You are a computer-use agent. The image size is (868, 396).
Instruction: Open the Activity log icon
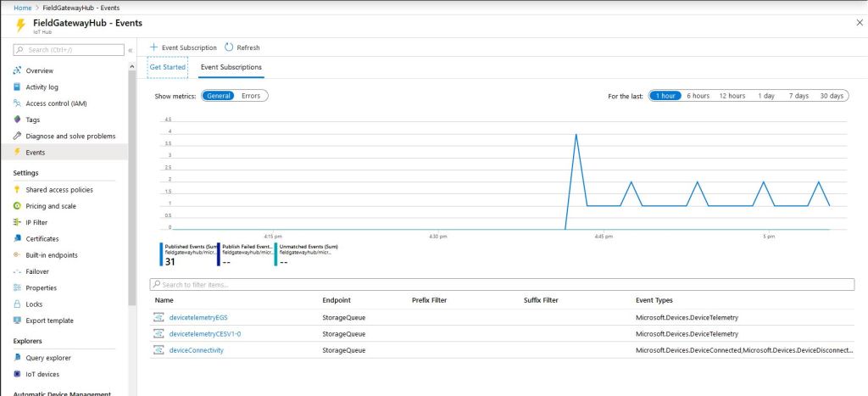pos(17,86)
